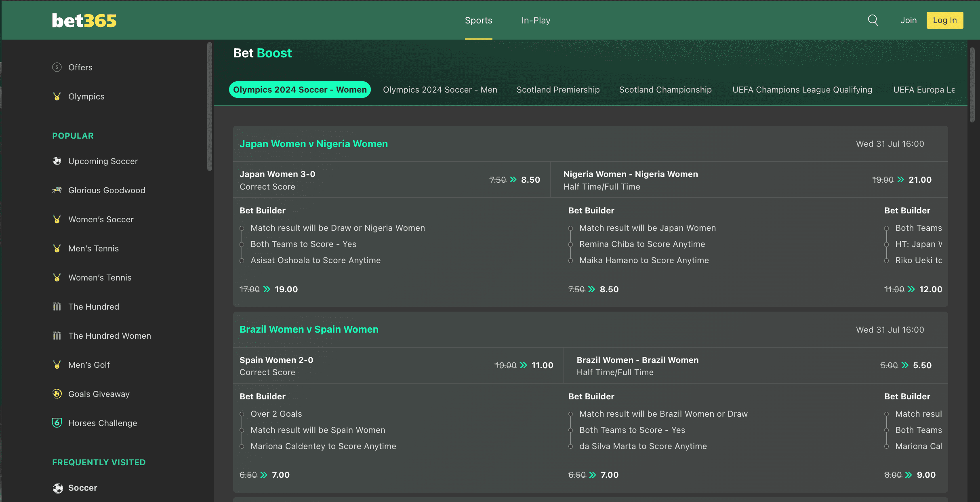Open Brazil Women v Spain Women match
This screenshot has height=502, width=980.
[x=309, y=329]
